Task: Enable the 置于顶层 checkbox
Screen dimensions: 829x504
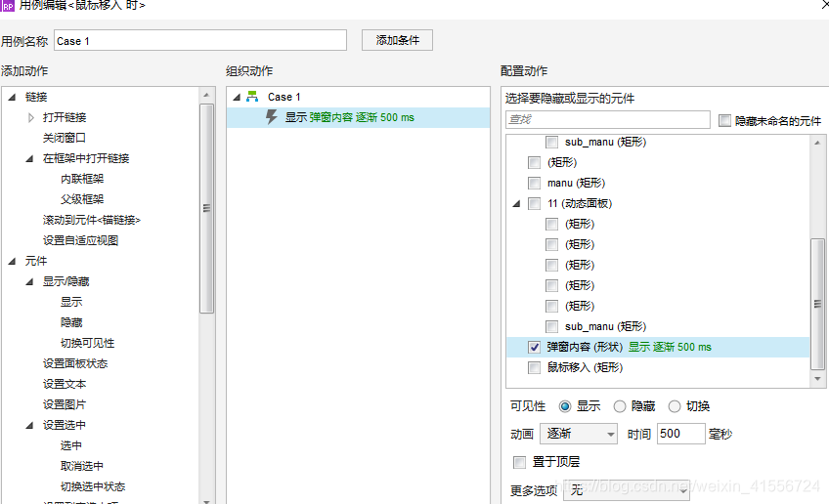Action: coord(520,462)
